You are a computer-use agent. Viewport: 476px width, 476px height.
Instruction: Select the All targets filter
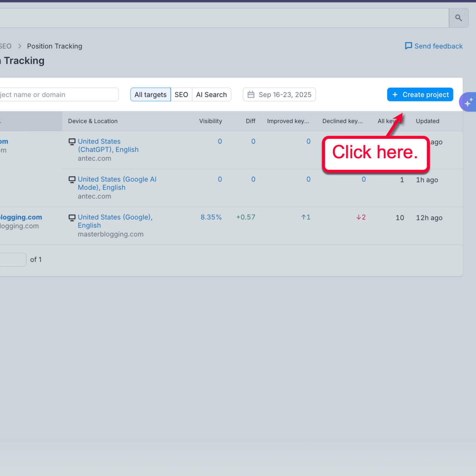pos(150,94)
